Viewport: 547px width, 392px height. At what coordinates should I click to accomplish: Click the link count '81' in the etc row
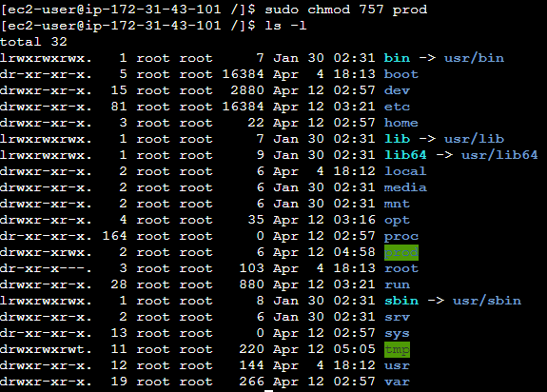pos(119,107)
